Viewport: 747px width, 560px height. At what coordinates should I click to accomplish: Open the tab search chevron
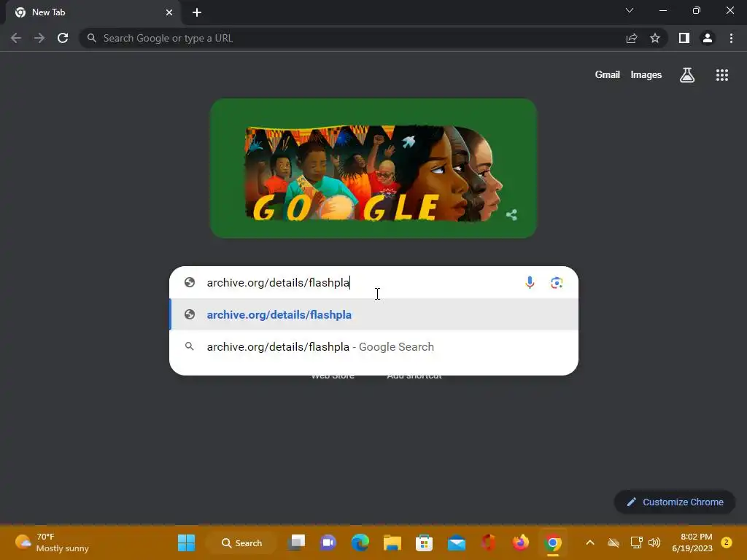[630, 10]
